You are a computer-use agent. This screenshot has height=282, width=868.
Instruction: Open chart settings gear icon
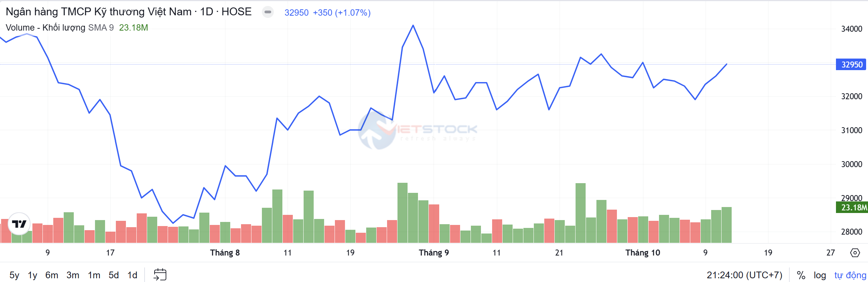click(x=855, y=253)
